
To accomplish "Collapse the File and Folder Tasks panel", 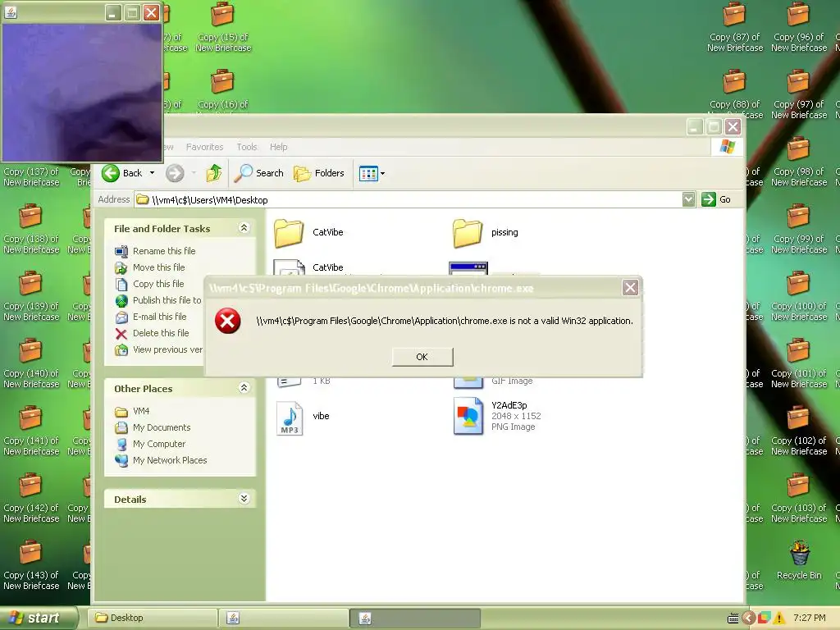I will coord(244,228).
